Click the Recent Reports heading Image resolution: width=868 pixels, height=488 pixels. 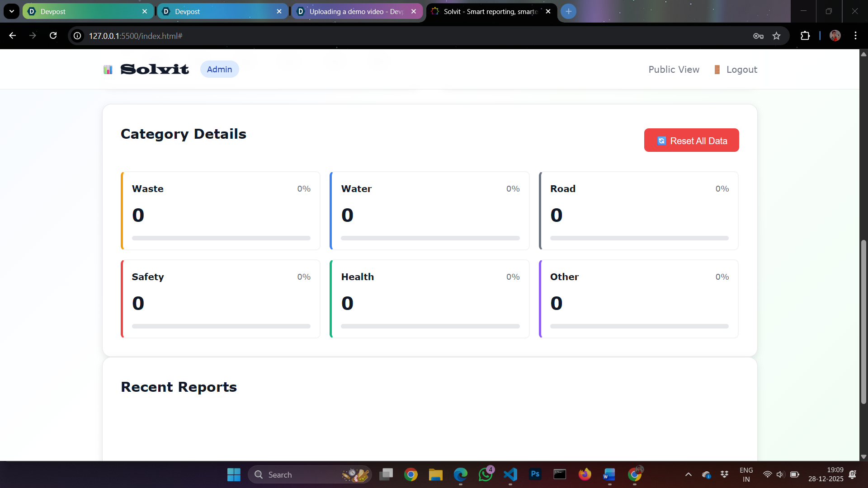[x=179, y=387]
